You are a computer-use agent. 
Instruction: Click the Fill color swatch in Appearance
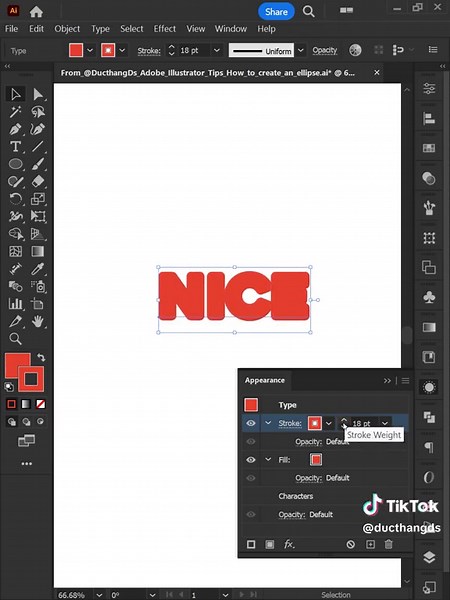coord(316,460)
